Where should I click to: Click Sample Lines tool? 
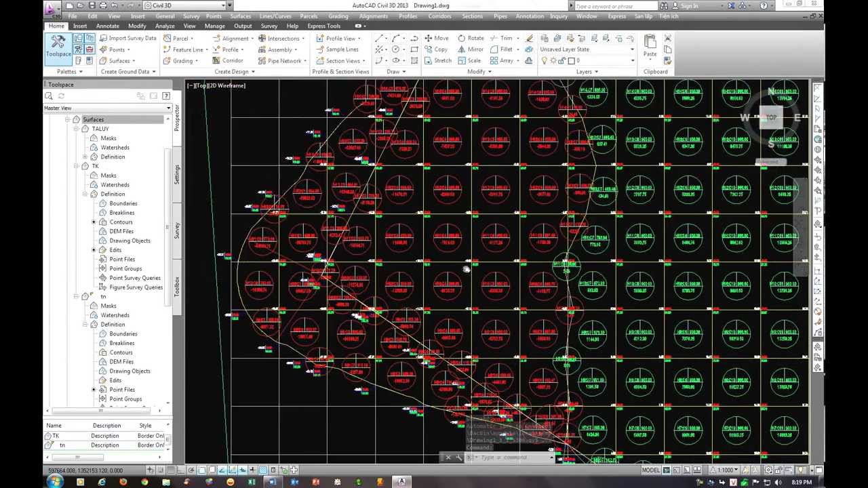(337, 49)
